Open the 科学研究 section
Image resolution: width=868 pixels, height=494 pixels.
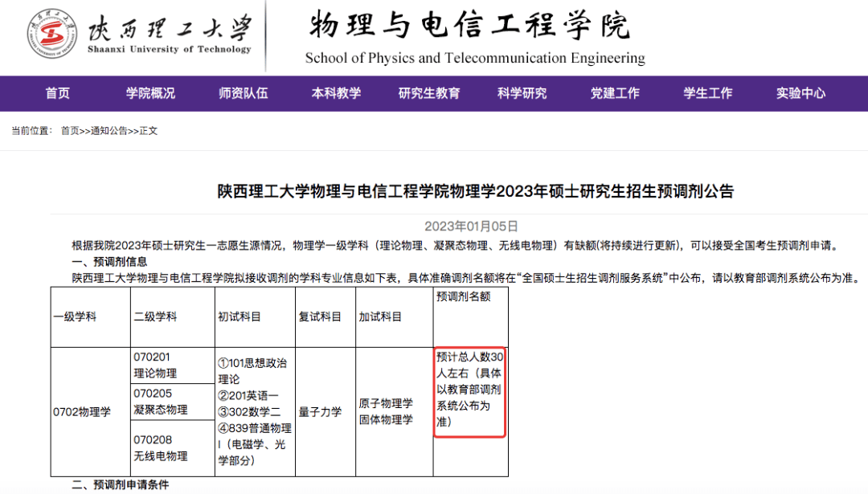point(522,93)
